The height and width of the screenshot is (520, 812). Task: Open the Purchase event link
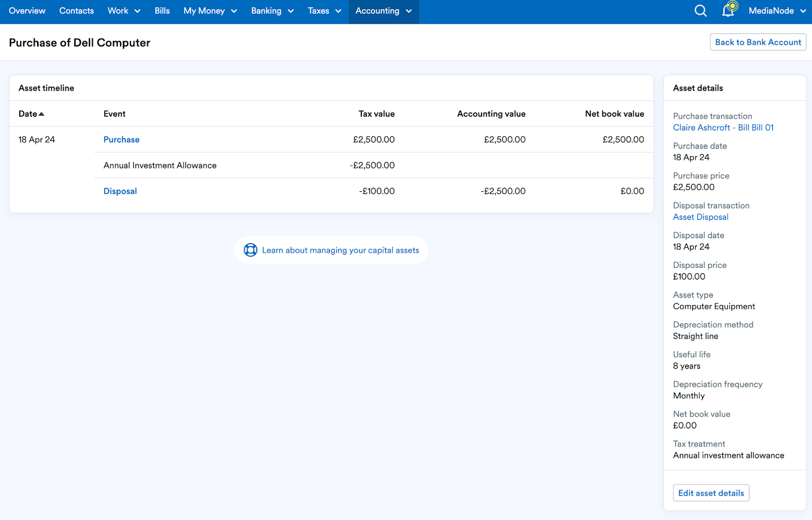[121, 140]
